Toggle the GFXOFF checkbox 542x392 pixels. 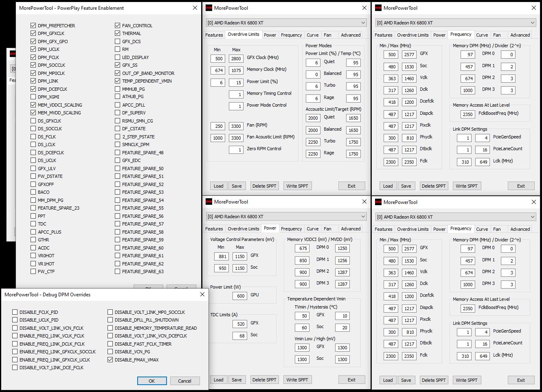point(33,184)
